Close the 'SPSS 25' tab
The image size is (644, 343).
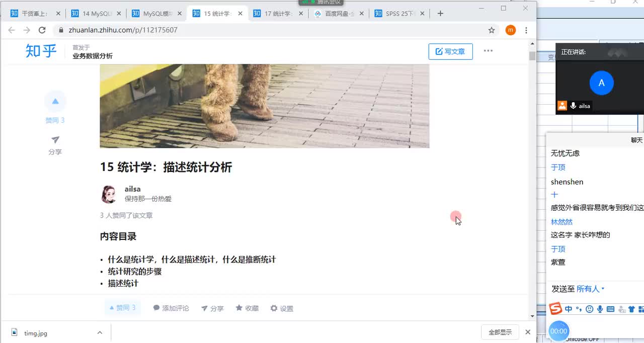(422, 14)
